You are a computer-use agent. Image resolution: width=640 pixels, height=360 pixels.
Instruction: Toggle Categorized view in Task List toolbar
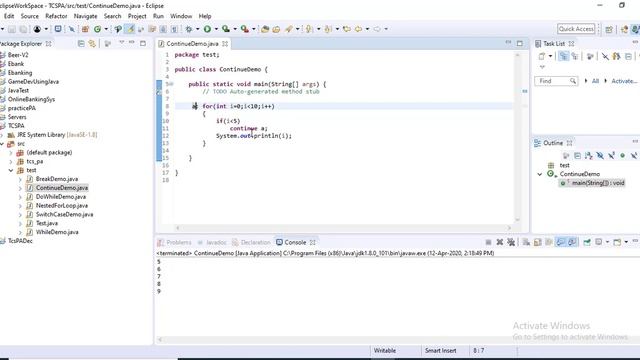tap(564, 56)
